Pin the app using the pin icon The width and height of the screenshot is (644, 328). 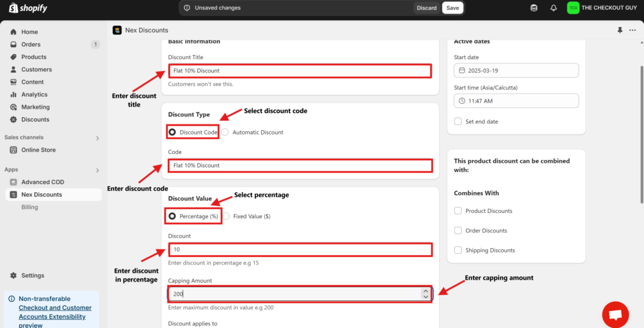pyautogui.click(x=620, y=30)
